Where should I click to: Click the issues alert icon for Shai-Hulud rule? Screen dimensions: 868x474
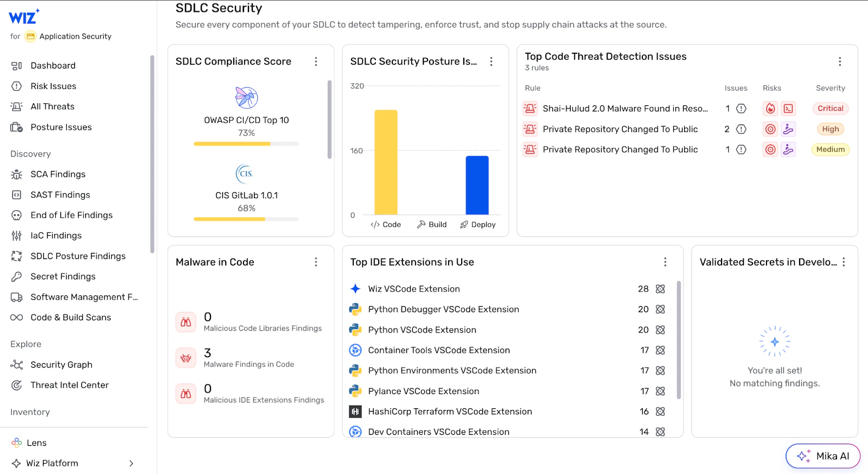(x=741, y=109)
